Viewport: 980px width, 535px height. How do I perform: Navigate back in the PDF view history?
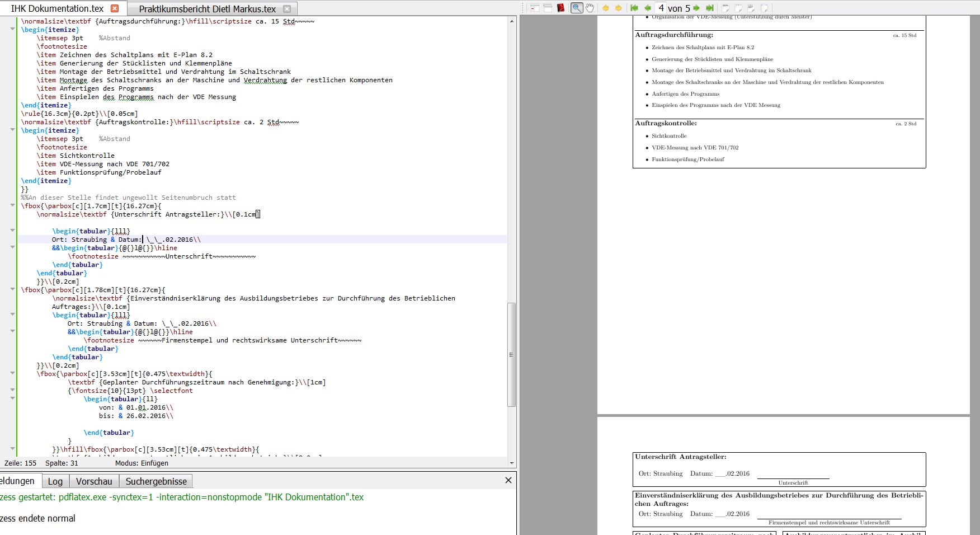[606, 8]
